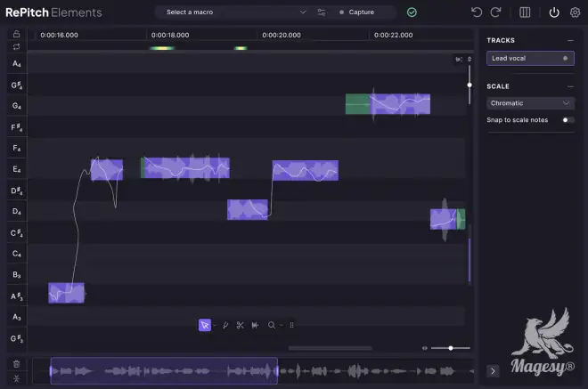Toggle the plugin power bypass button
The width and height of the screenshot is (588, 389).
(x=554, y=12)
